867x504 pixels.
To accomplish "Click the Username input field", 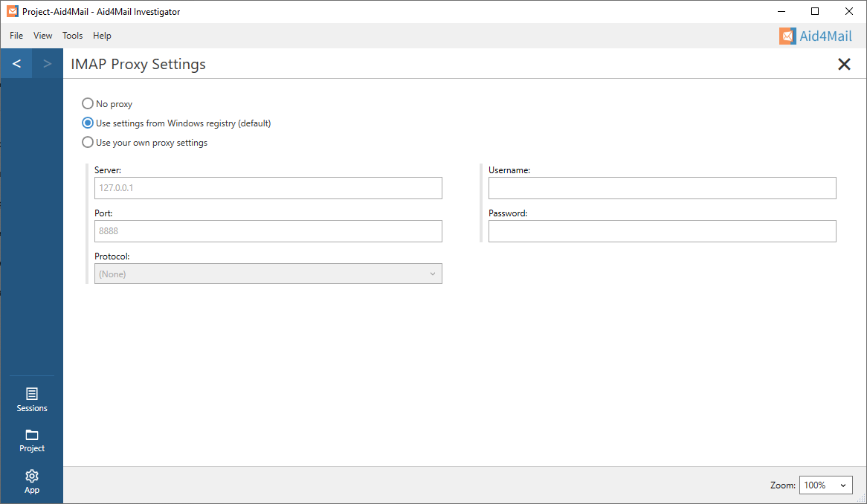I will [662, 188].
